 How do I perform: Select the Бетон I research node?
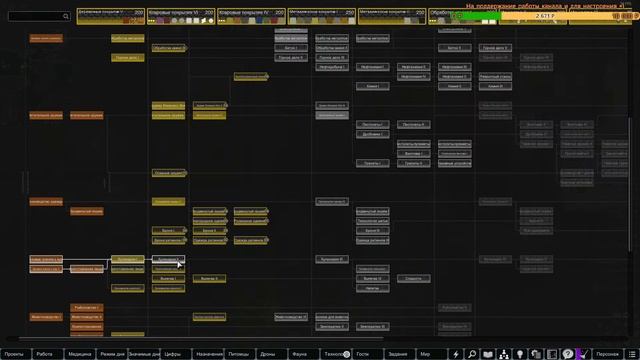click(291, 48)
